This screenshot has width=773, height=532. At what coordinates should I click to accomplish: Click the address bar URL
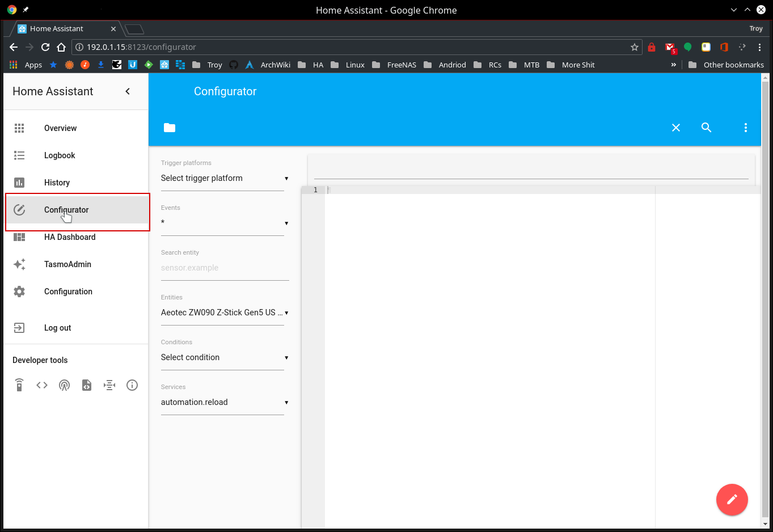click(141, 47)
